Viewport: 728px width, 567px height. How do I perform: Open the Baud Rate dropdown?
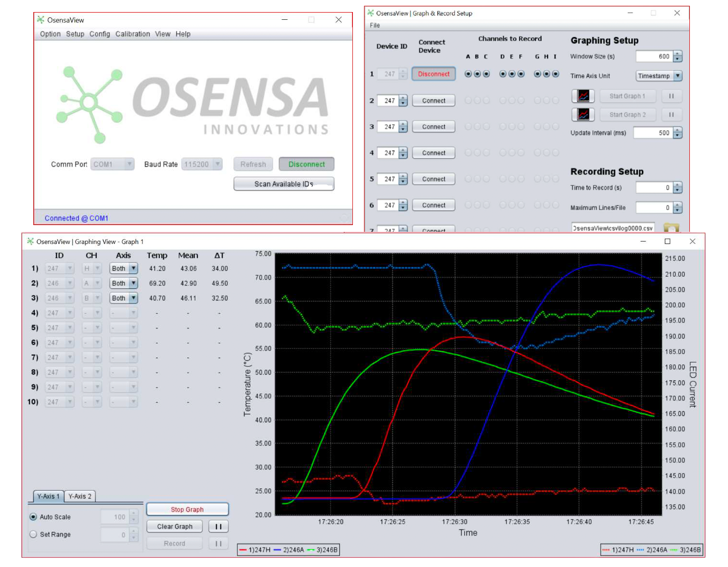pos(218,164)
